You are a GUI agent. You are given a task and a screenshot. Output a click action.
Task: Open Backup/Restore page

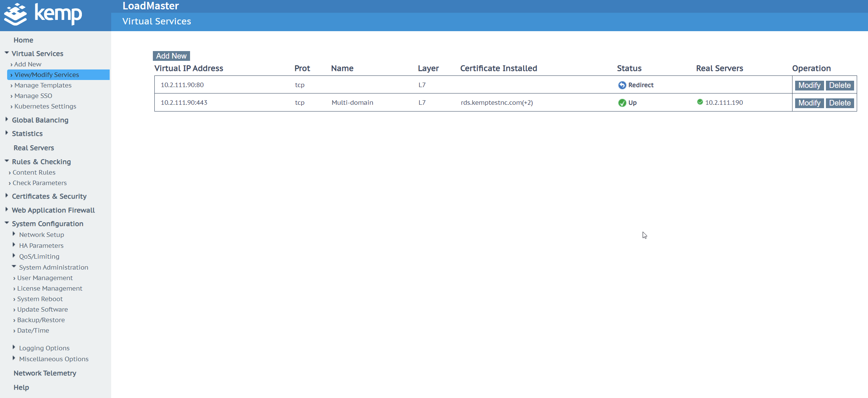41,320
